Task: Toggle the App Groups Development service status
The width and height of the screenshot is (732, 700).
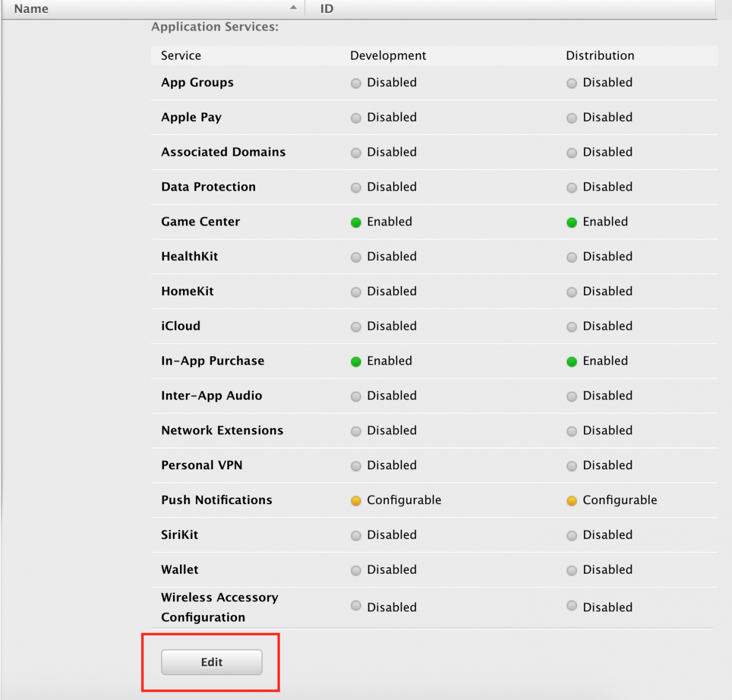Action: coord(356,83)
